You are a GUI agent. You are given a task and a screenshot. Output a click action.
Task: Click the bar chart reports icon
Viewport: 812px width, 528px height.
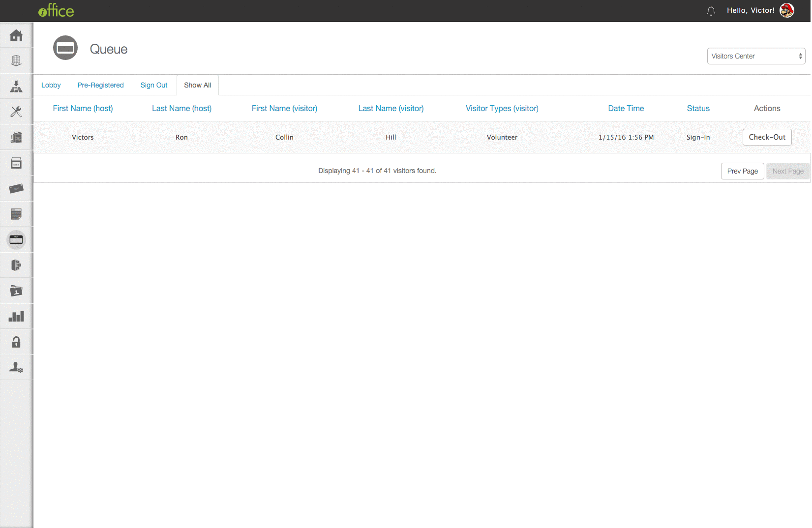(x=16, y=317)
